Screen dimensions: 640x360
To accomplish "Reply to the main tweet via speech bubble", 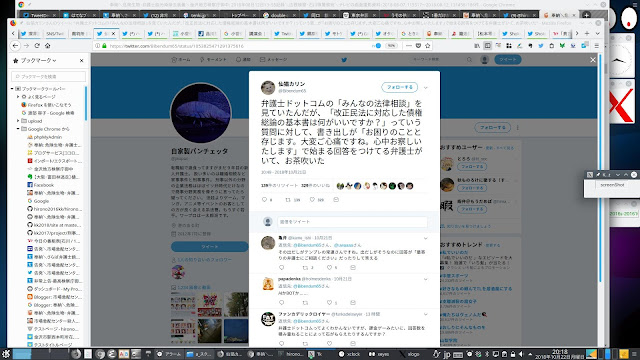I will tap(264, 200).
